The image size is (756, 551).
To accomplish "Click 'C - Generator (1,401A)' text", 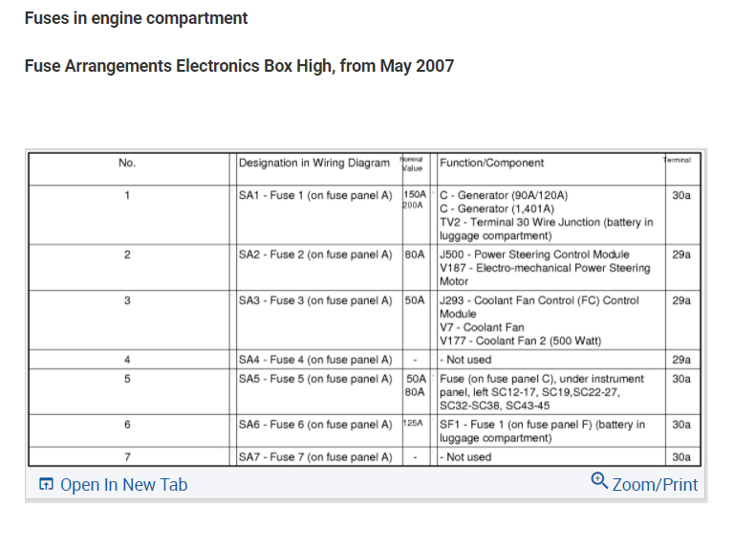I will click(x=497, y=209).
